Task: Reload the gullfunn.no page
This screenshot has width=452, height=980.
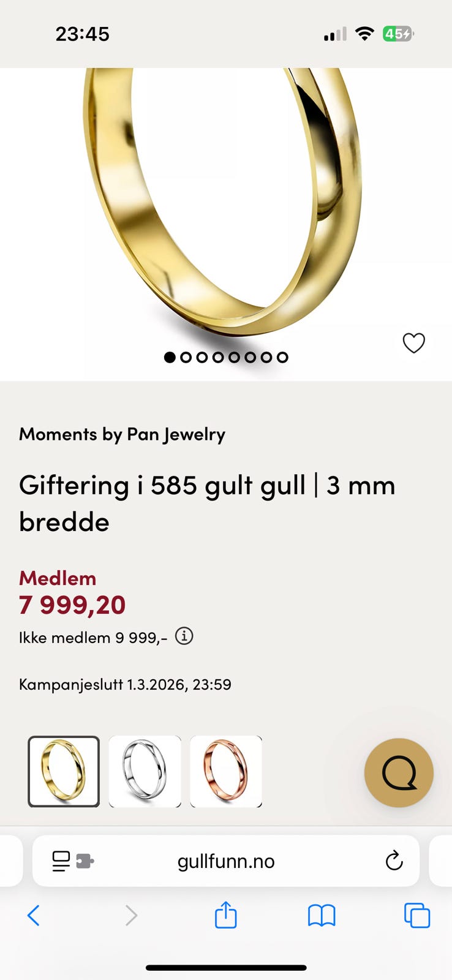Action: coord(394,861)
